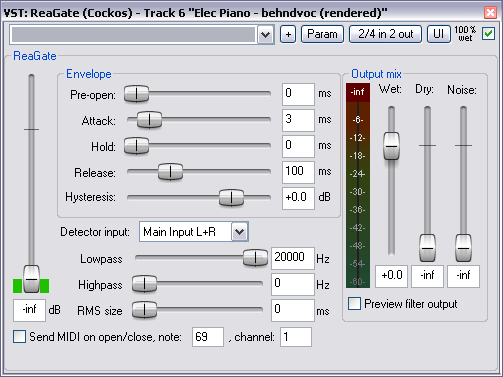Click the Dry fader handle
The image size is (503, 377).
[427, 248]
